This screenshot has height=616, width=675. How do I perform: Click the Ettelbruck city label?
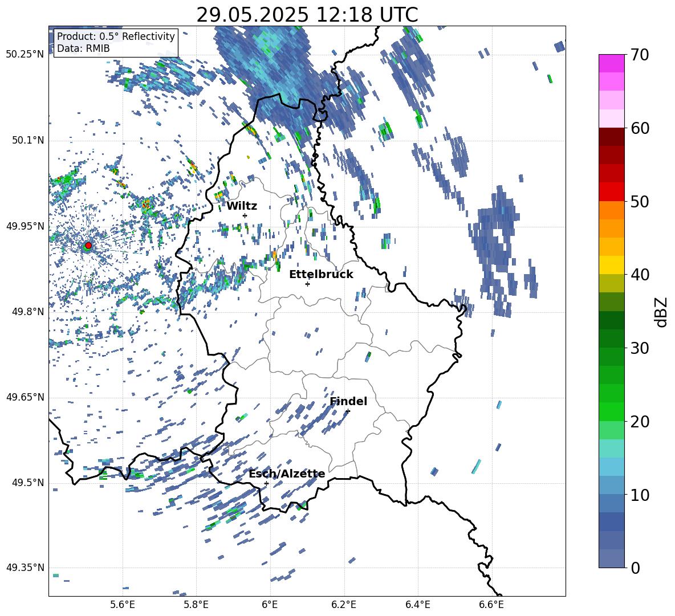[x=321, y=275]
